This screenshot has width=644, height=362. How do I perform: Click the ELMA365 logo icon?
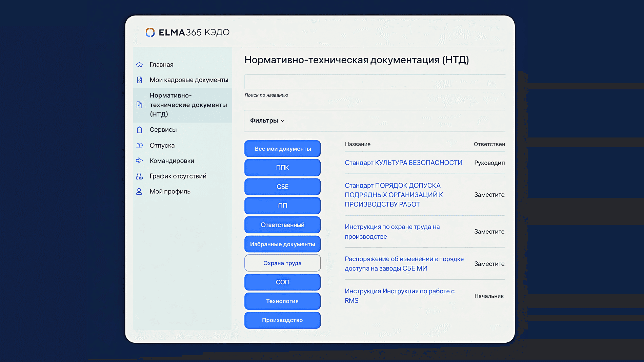click(150, 32)
